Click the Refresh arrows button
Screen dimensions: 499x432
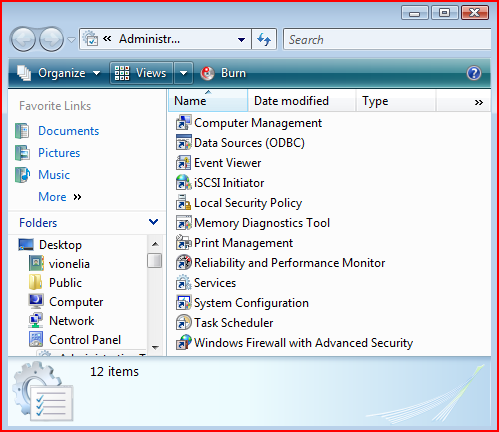click(x=264, y=39)
